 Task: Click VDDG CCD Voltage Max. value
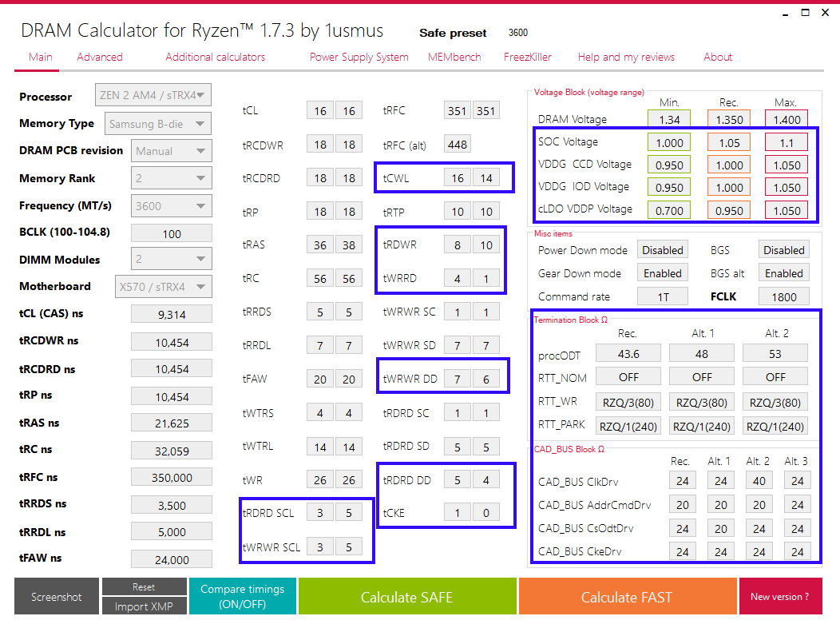pos(787,165)
